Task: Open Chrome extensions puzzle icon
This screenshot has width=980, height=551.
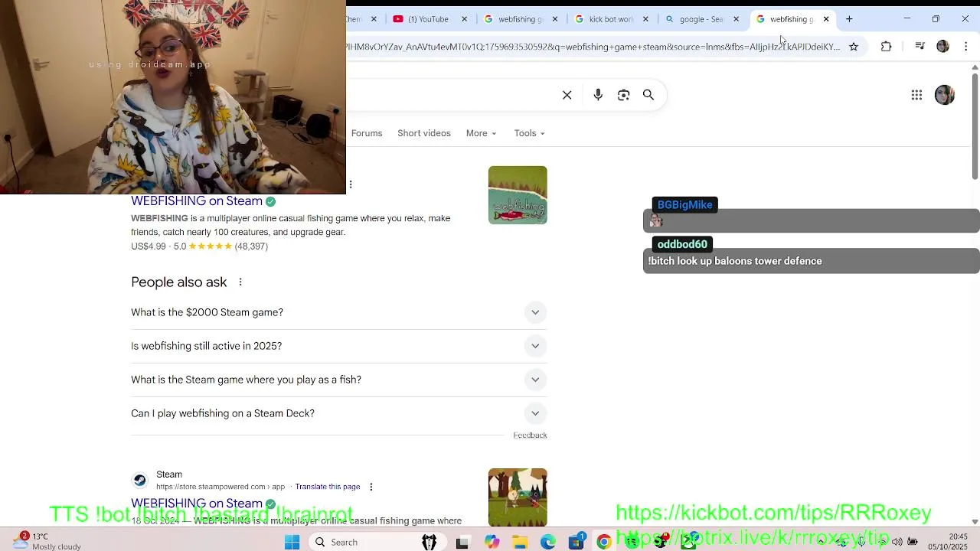Action: pyautogui.click(x=886, y=47)
